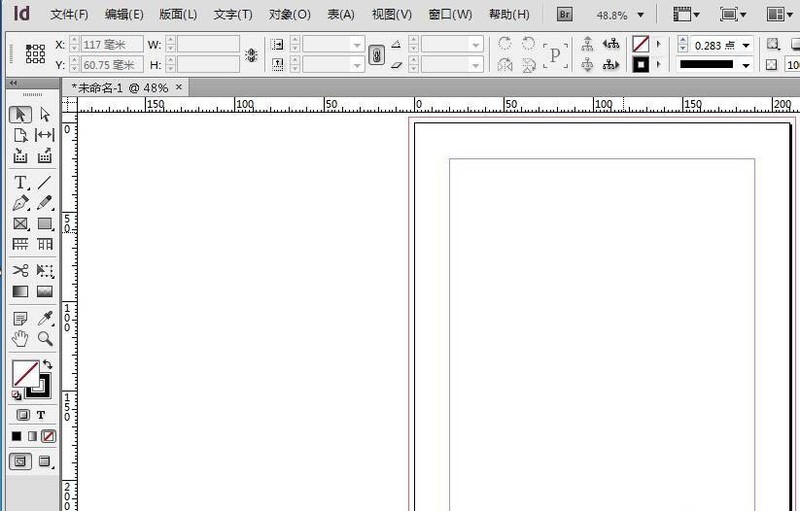Viewport: 800px width, 511px height.
Task: Select the Scissors tool
Action: point(20,270)
